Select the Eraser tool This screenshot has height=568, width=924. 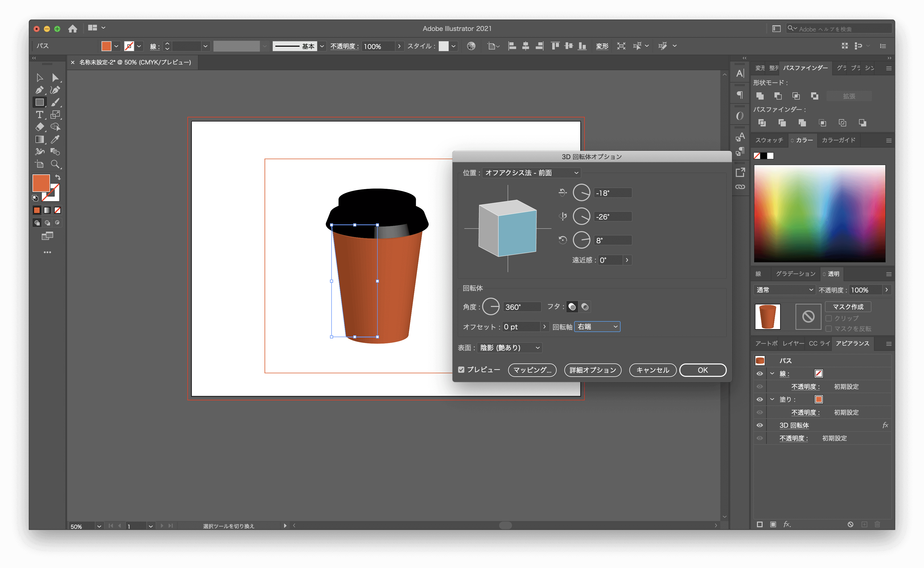[x=39, y=127]
